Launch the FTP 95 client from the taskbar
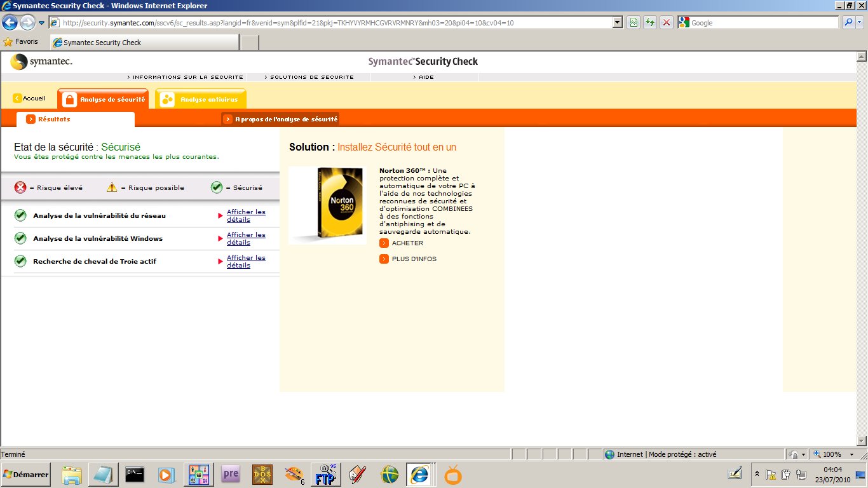The height and width of the screenshot is (488, 868). 326,475
